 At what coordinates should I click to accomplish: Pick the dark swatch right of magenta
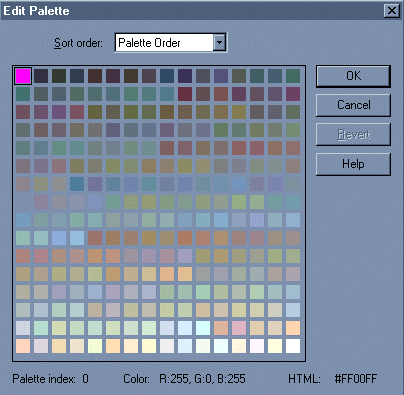41,76
